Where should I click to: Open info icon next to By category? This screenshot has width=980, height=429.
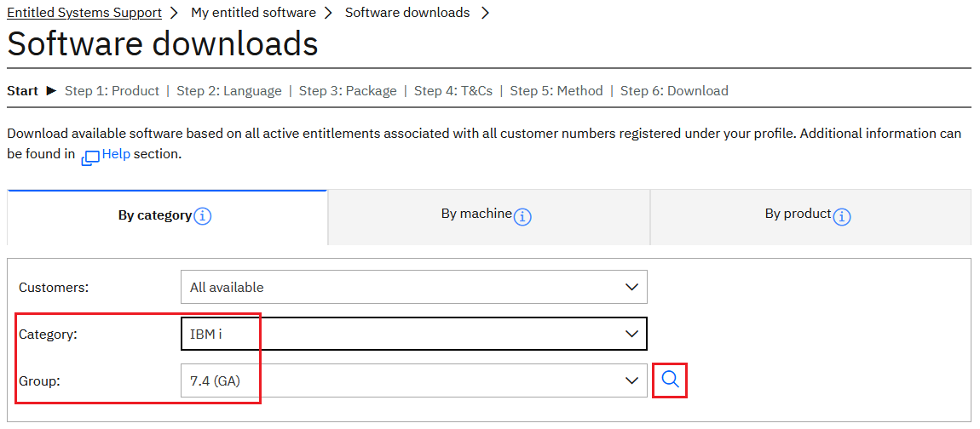click(x=203, y=216)
